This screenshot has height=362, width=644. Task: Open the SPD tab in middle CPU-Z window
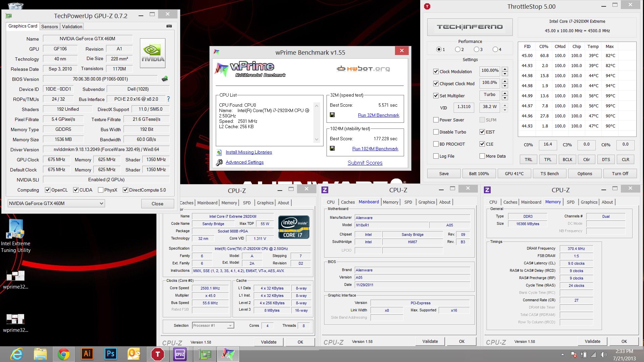tap(408, 202)
